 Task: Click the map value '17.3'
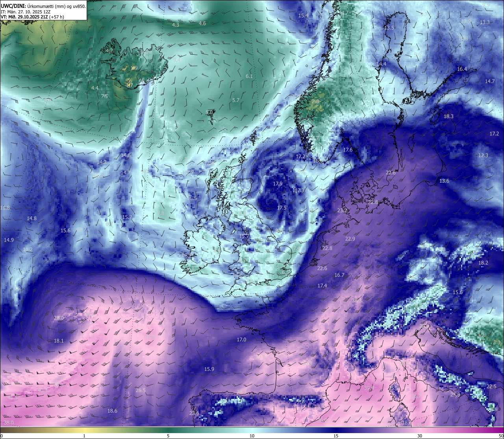coord(299,191)
